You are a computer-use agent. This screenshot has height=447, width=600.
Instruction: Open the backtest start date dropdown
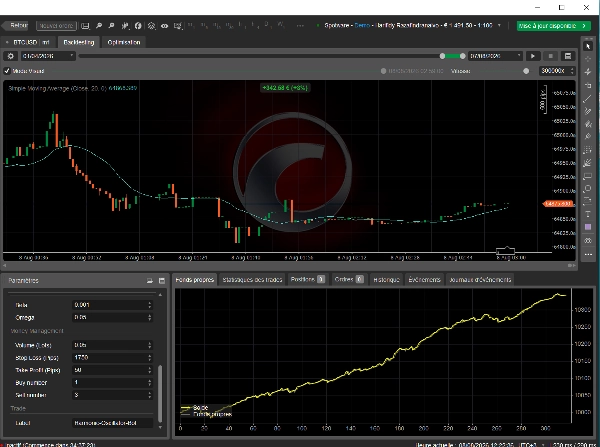pos(47,56)
